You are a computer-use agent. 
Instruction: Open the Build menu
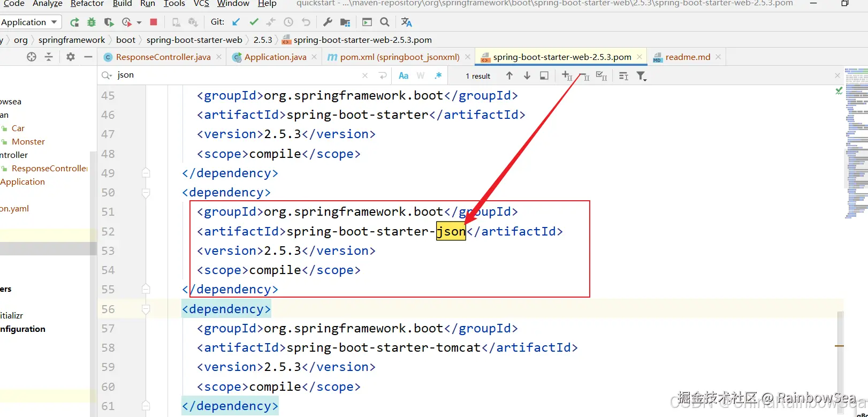[x=122, y=4]
